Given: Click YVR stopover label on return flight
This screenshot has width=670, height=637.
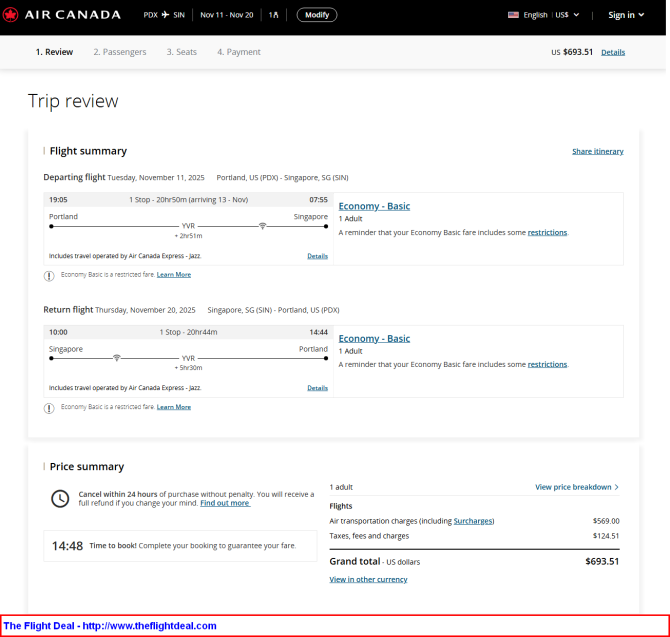Looking at the screenshot, I should click(188, 358).
